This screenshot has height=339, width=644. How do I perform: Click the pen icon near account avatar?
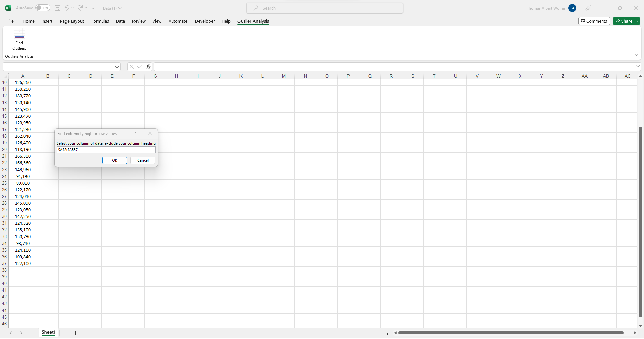tap(588, 8)
